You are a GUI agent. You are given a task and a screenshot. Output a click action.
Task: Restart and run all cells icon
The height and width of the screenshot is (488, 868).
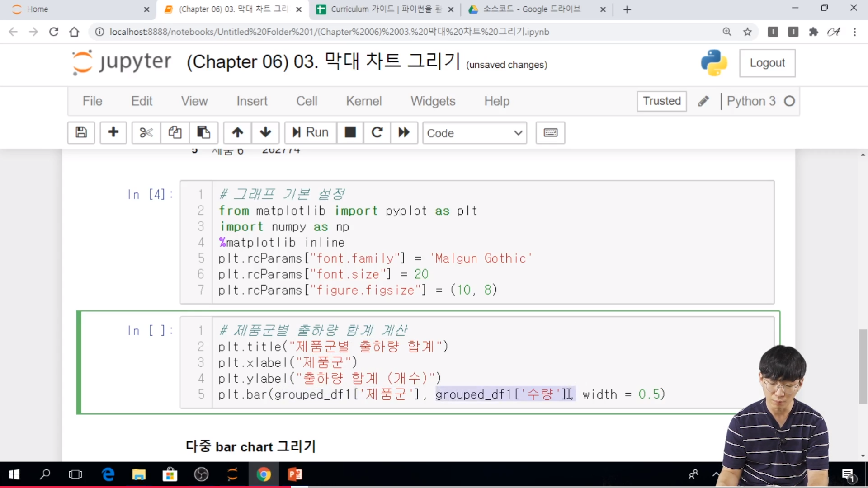click(x=404, y=132)
